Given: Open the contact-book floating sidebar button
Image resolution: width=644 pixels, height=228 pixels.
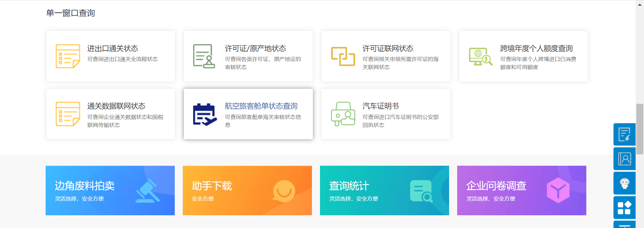Looking at the screenshot, I should click(x=625, y=159).
